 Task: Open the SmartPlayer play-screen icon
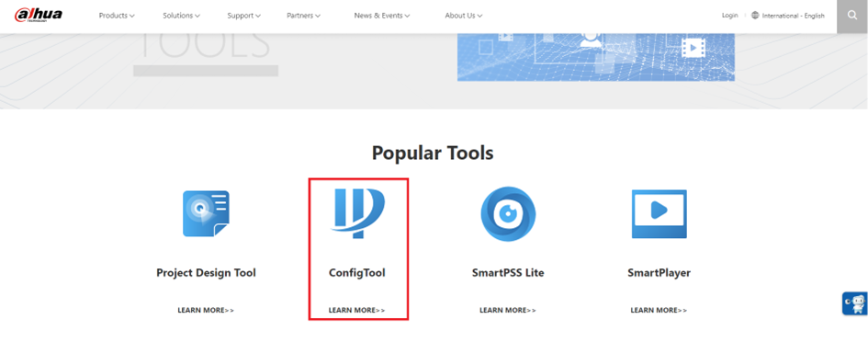(x=659, y=214)
